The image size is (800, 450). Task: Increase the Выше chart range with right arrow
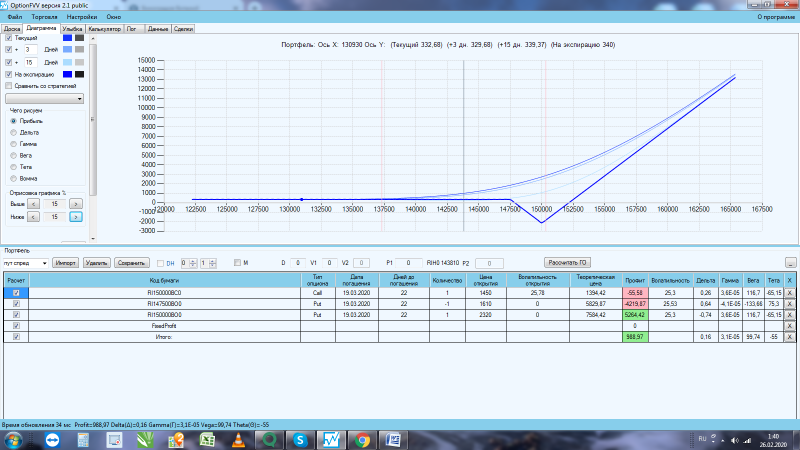click(76, 204)
